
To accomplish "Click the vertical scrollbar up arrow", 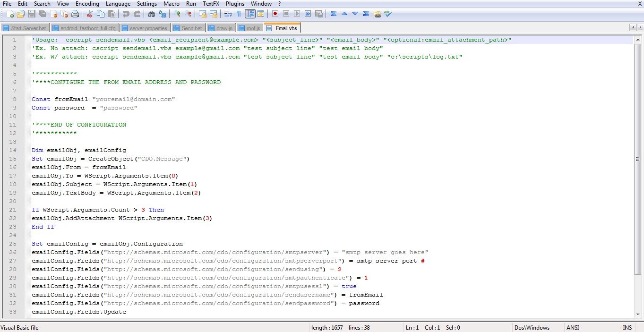I will tap(639, 39).
